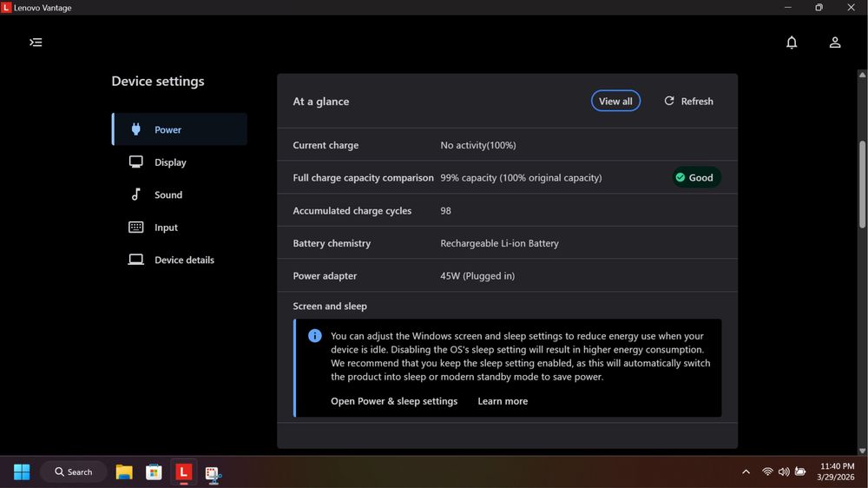The width and height of the screenshot is (868, 488).
Task: Open File Explorer from the taskbar
Action: tap(124, 472)
